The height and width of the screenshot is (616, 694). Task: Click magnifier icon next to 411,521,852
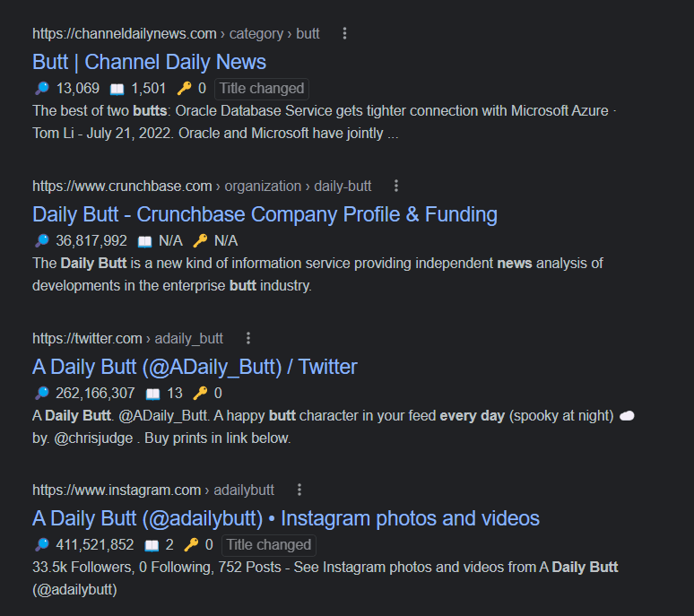[42, 545]
